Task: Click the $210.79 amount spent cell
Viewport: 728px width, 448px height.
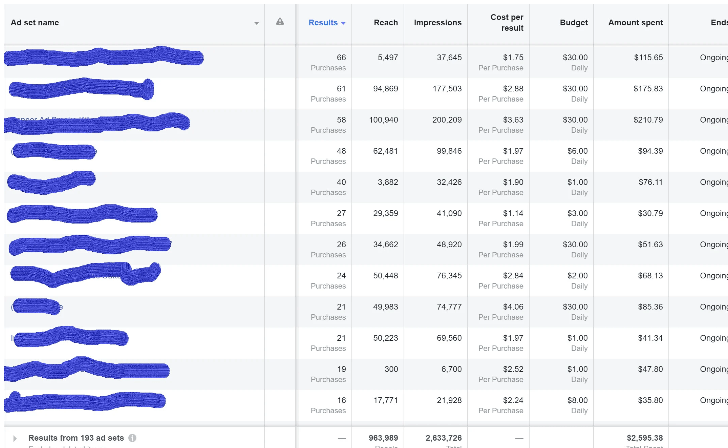Action: click(x=648, y=120)
